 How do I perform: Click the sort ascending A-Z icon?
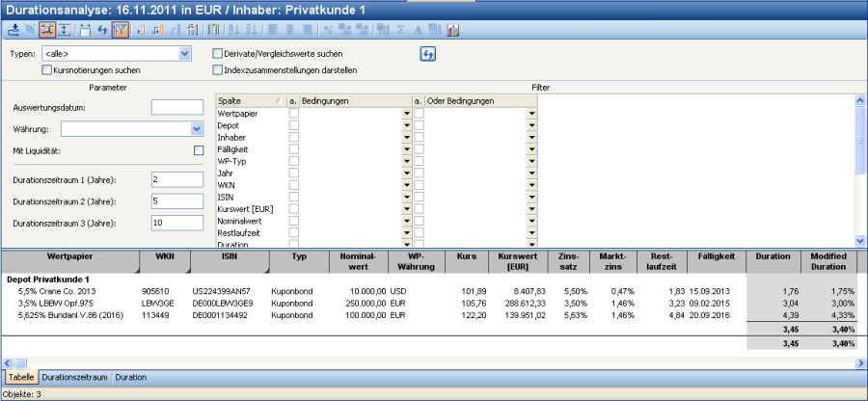click(x=236, y=30)
